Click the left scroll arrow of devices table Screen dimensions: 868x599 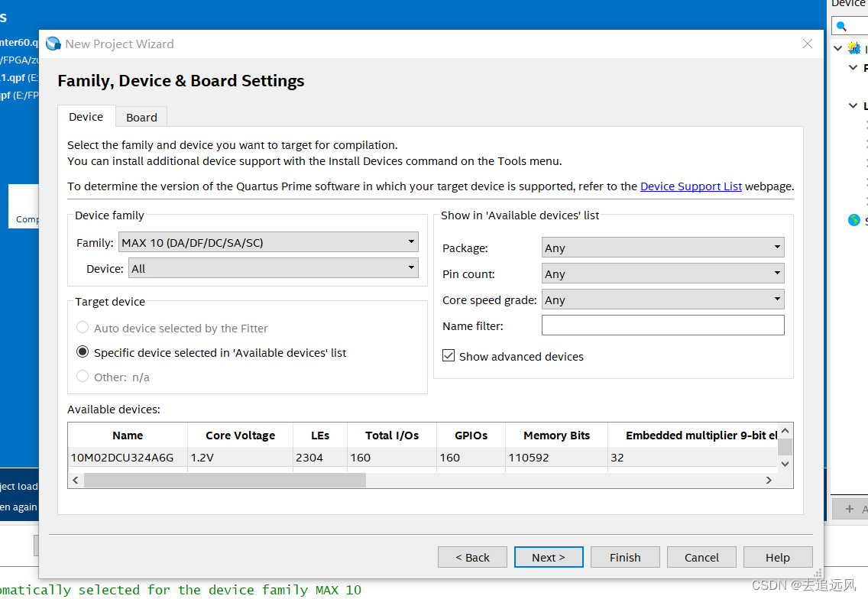76,480
